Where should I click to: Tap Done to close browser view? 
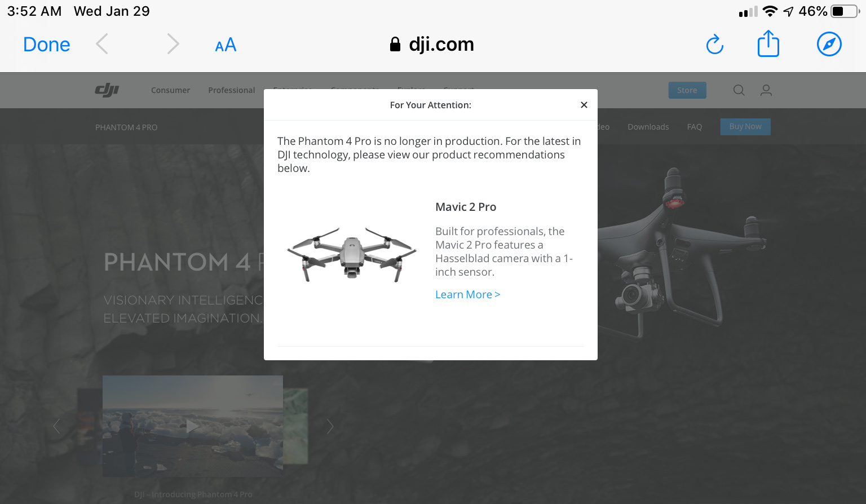pyautogui.click(x=47, y=45)
